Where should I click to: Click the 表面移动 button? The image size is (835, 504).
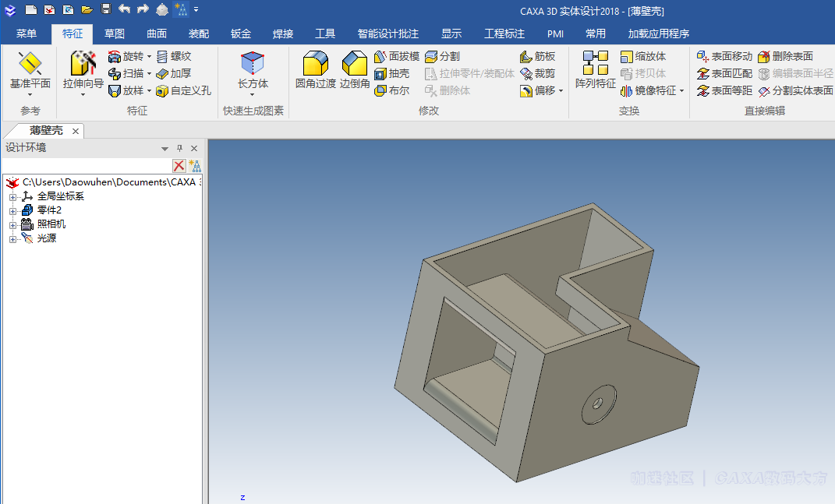[724, 56]
